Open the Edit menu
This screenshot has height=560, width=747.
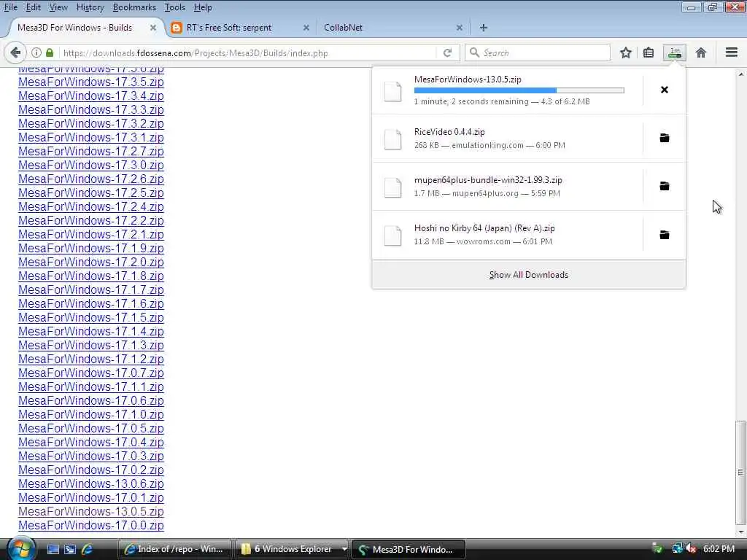[x=33, y=7]
